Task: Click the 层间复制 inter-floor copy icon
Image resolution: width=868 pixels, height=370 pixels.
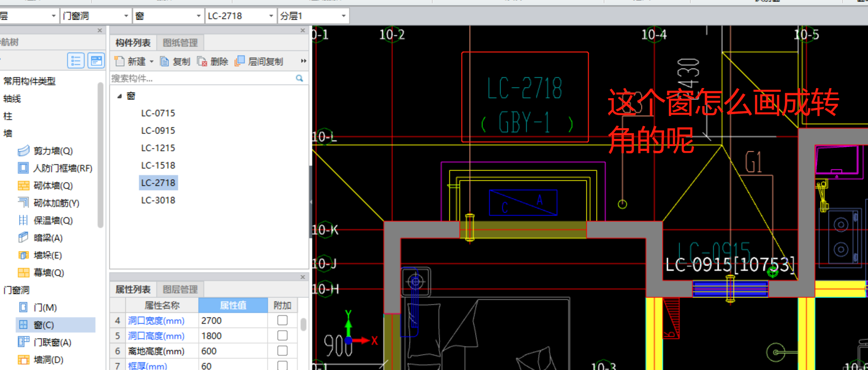Action: pyautogui.click(x=239, y=61)
